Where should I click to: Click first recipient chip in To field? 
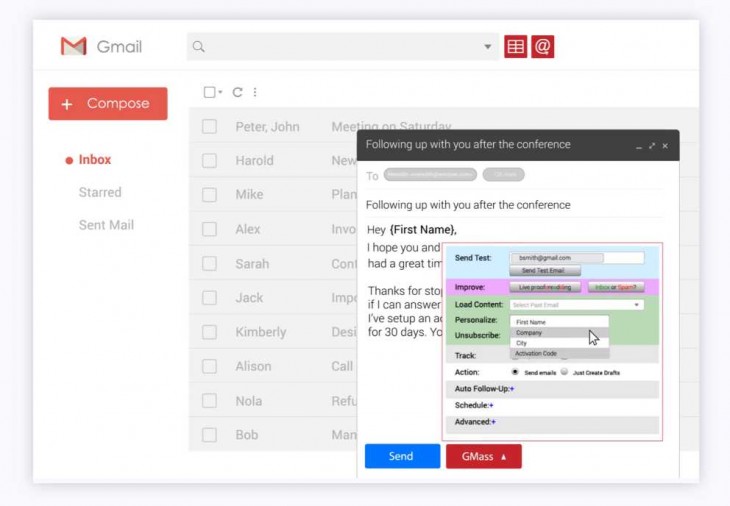tap(430, 175)
